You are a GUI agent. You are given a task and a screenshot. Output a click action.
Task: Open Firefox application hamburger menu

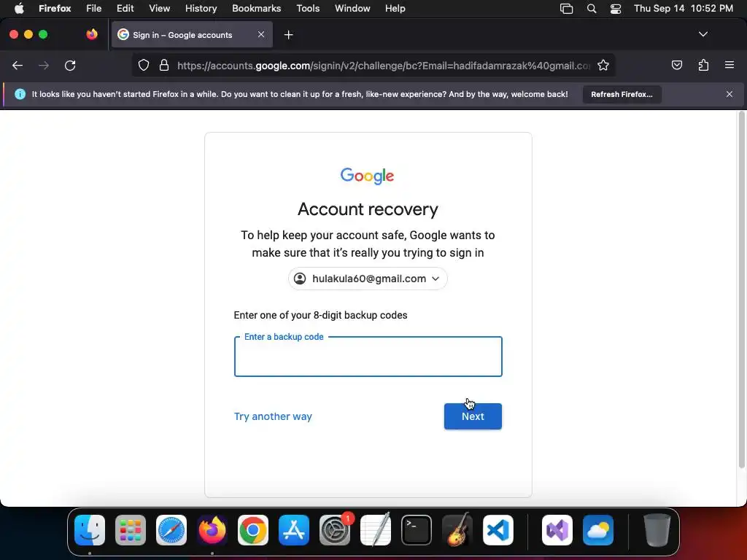click(729, 65)
